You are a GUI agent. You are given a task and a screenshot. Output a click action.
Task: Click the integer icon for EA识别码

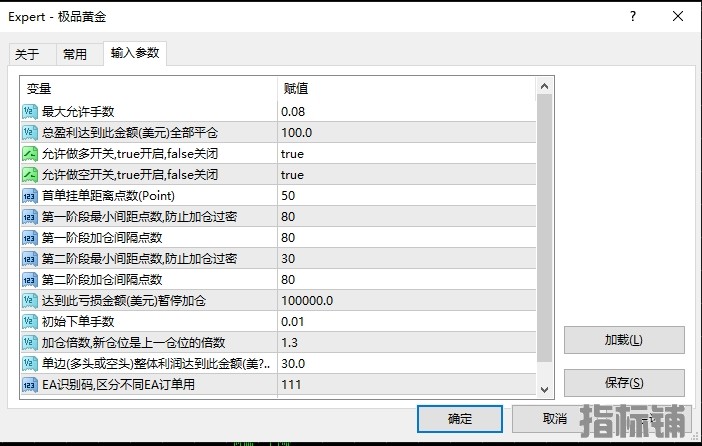coord(29,385)
